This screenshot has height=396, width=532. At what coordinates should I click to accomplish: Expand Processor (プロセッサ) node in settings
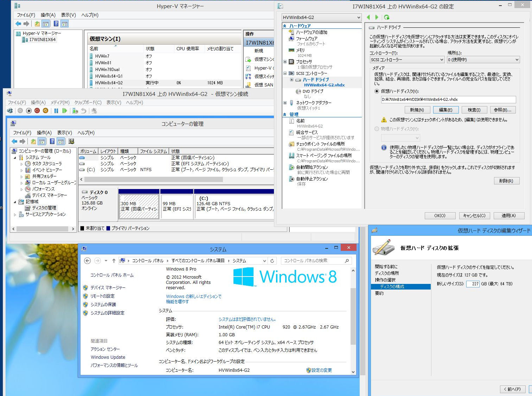pyautogui.click(x=285, y=62)
